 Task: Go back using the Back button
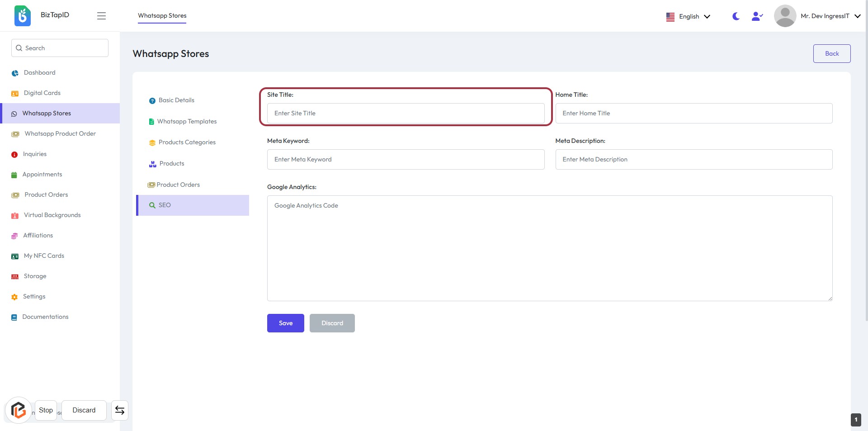831,54
